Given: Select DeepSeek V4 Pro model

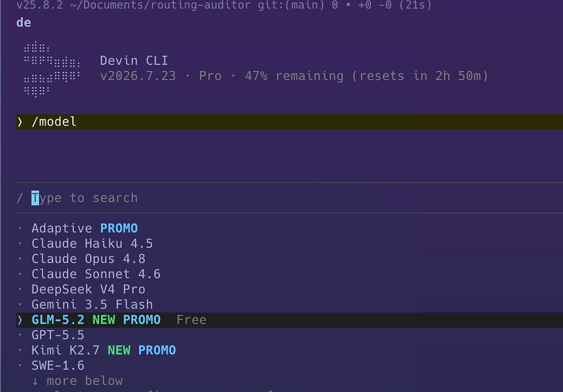Looking at the screenshot, I should [88, 289].
